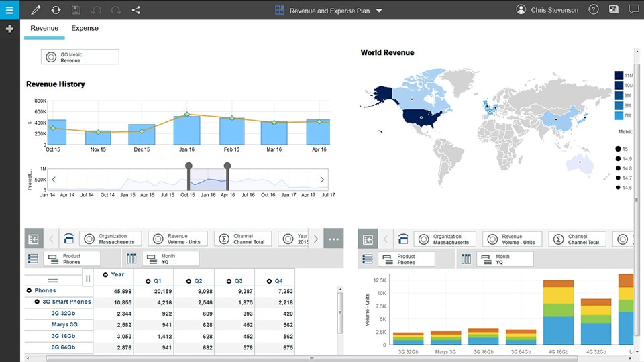This screenshot has height=362, width=644.
Task: Open the comments speech bubble icon
Action: coord(633,10)
